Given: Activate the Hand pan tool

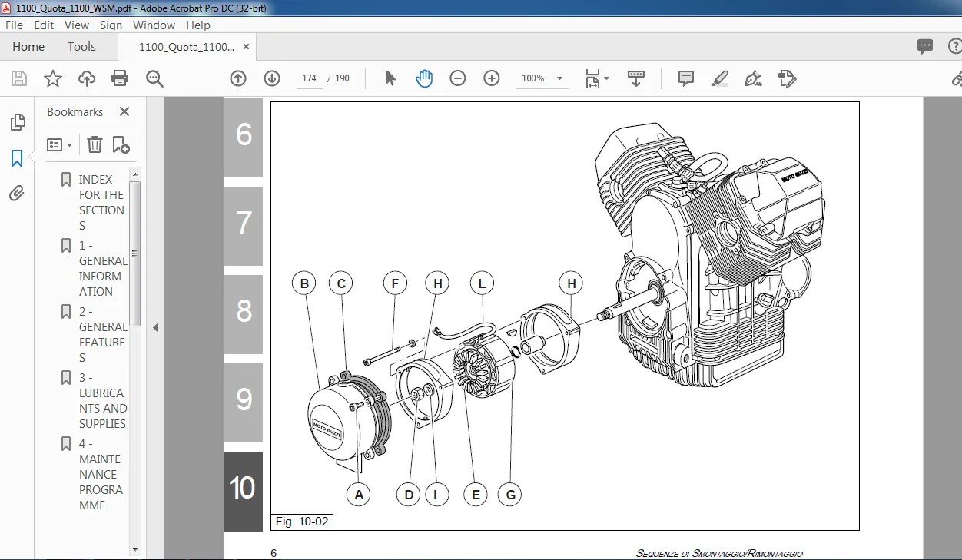Looking at the screenshot, I should pos(424,78).
